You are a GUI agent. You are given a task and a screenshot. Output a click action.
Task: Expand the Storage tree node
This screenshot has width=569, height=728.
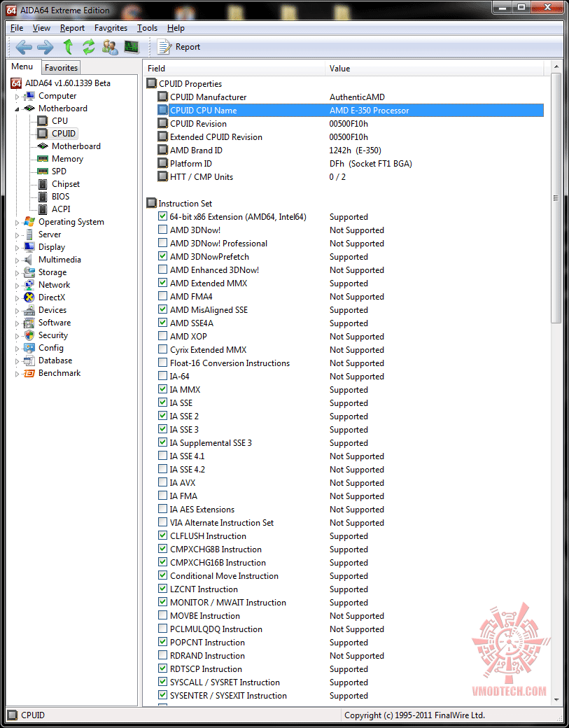17,273
